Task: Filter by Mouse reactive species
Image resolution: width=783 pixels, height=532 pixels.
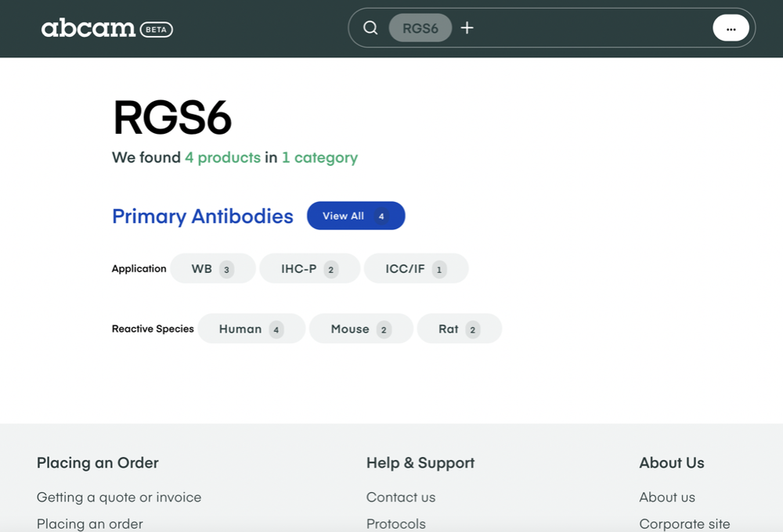Action: pyautogui.click(x=361, y=329)
